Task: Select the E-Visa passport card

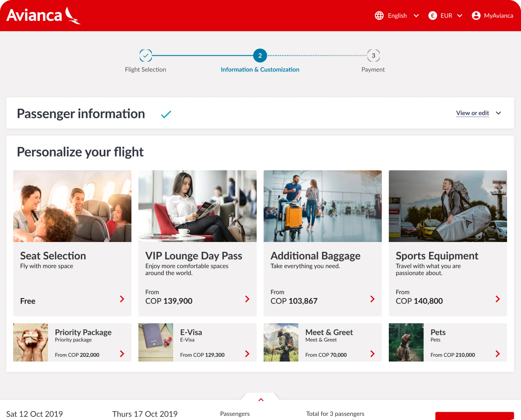Action: coord(197,342)
